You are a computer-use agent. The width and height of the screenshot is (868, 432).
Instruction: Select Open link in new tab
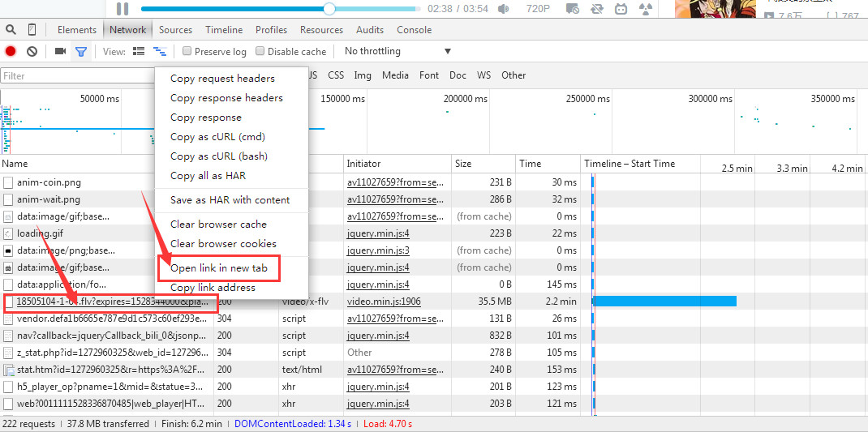point(218,268)
